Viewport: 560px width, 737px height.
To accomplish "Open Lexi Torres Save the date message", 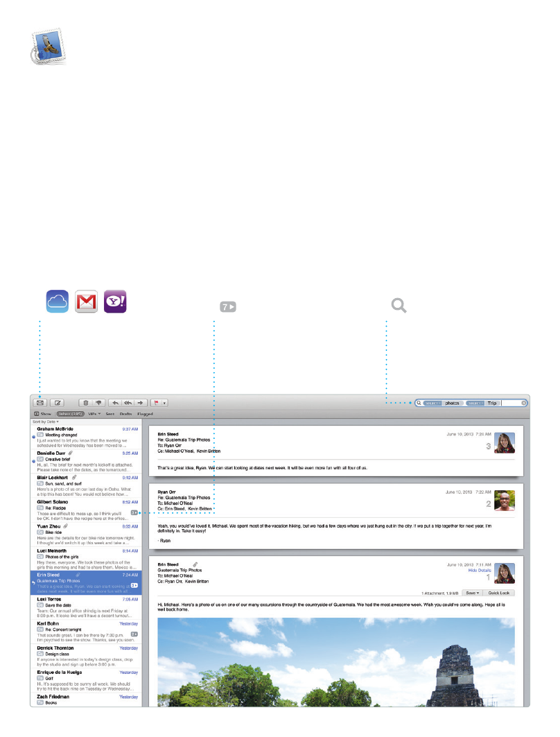I will tap(87, 608).
